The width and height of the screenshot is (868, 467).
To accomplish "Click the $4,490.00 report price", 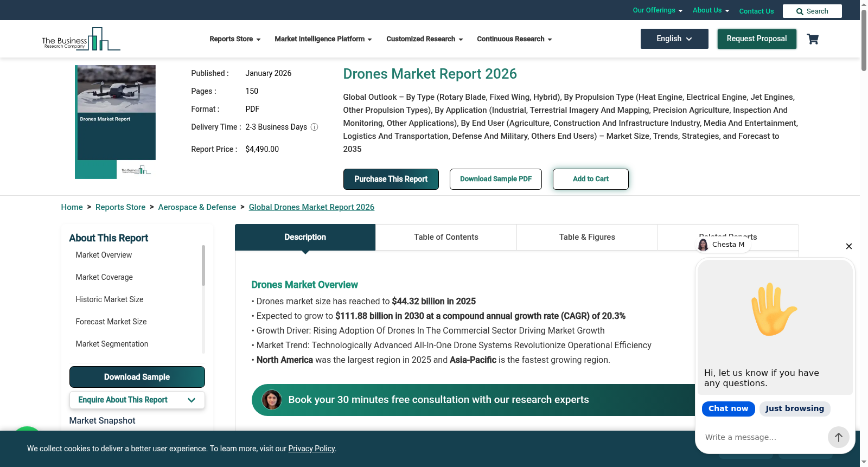I will tap(262, 149).
